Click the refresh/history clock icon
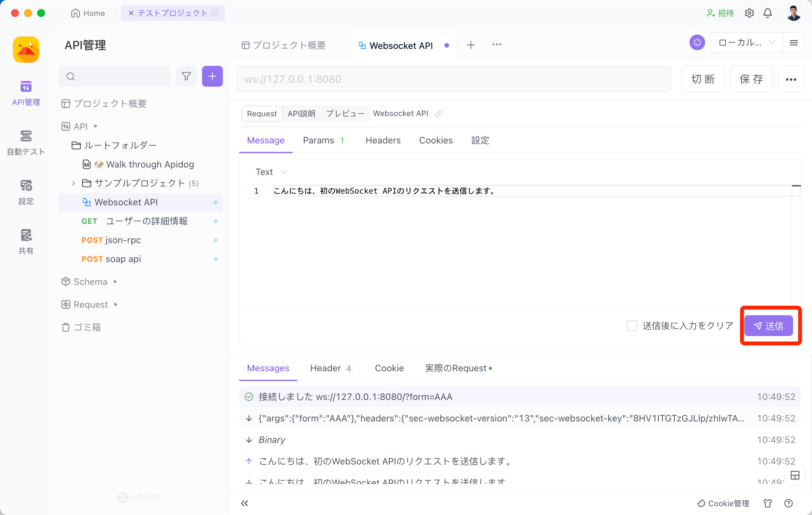The height and width of the screenshot is (515, 812). point(697,45)
